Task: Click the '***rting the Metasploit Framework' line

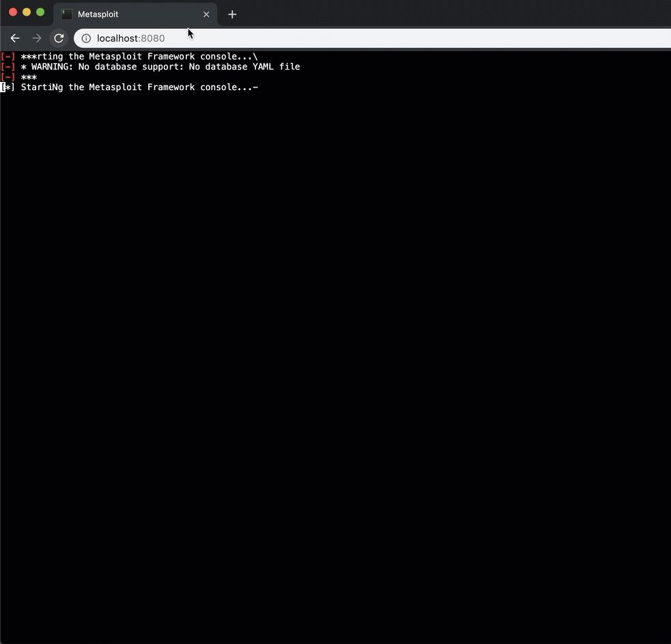Action: point(129,57)
